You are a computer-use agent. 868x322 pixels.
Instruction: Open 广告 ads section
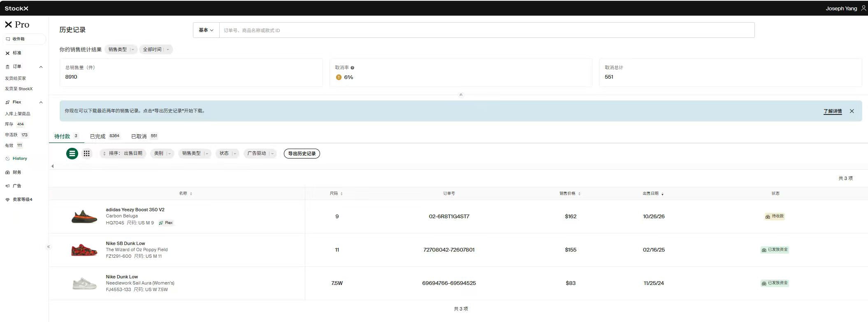click(14, 186)
